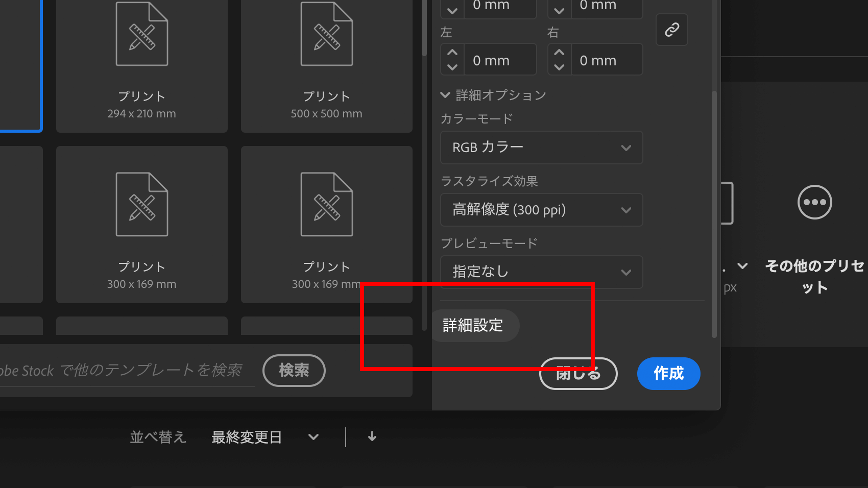Open the カラーモード dropdown showing RGB カラー
This screenshot has height=488, width=868.
541,148
